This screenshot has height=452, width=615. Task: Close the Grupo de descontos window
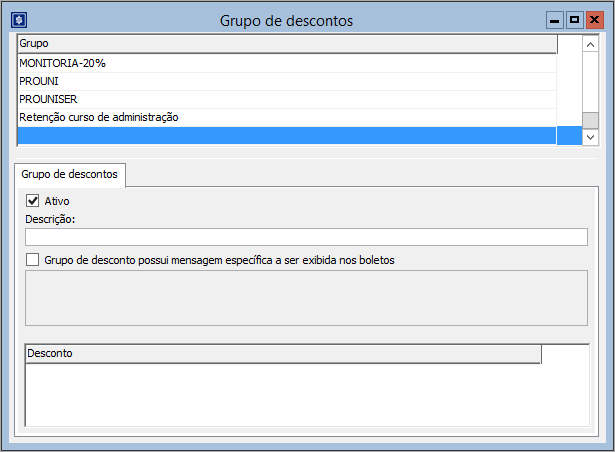594,20
